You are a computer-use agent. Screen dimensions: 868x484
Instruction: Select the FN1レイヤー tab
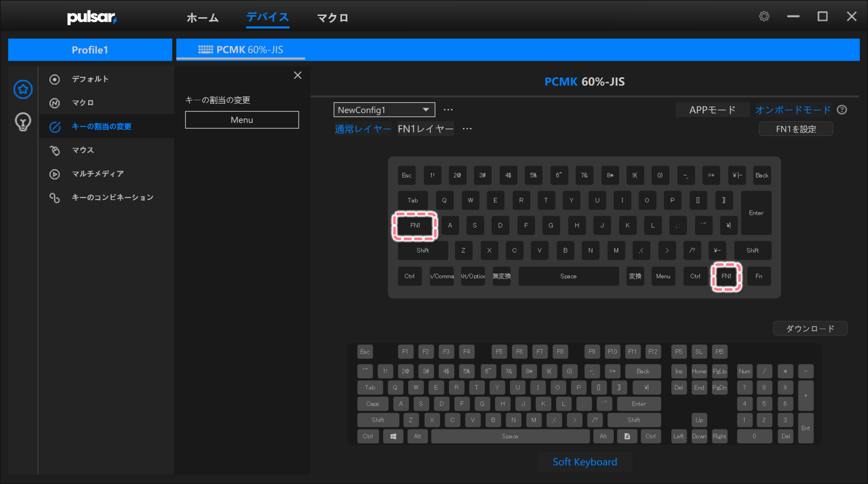click(425, 129)
